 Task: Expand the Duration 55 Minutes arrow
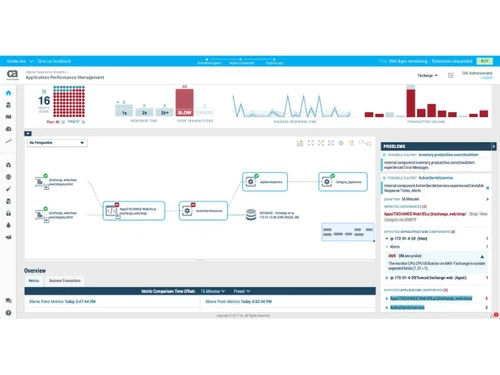[487, 199]
